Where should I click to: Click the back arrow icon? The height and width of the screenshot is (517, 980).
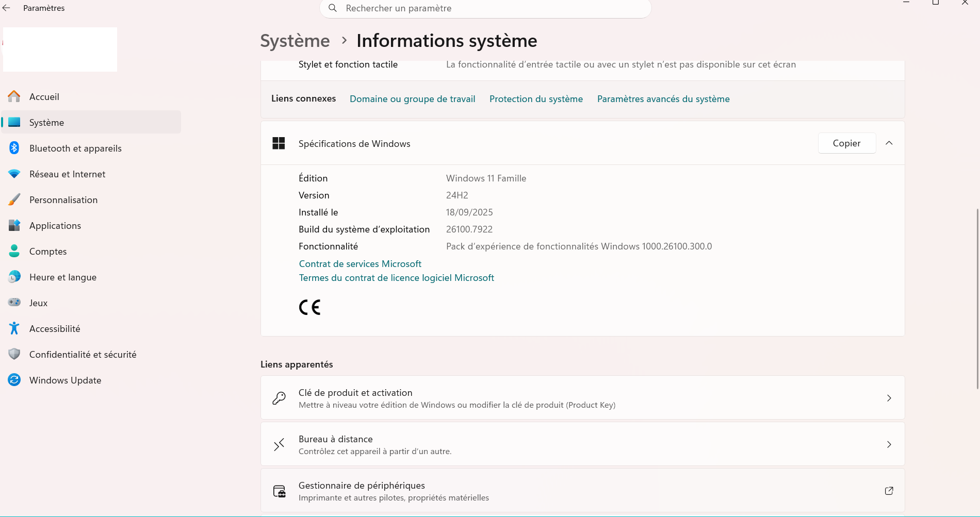(6, 8)
